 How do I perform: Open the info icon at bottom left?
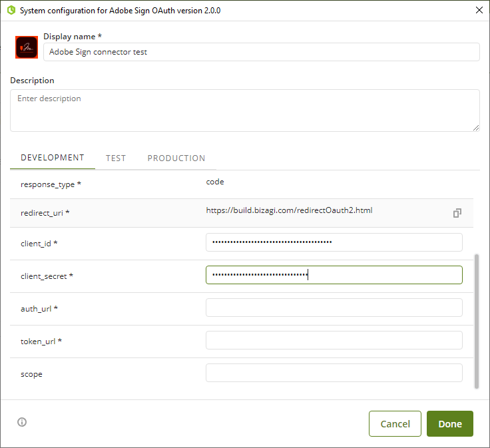[22, 422]
